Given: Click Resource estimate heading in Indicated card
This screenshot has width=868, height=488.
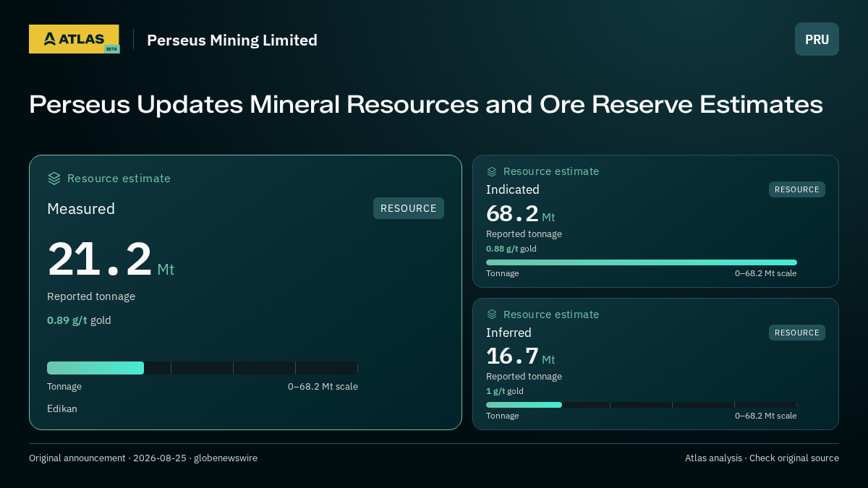Looking at the screenshot, I should pyautogui.click(x=551, y=171).
